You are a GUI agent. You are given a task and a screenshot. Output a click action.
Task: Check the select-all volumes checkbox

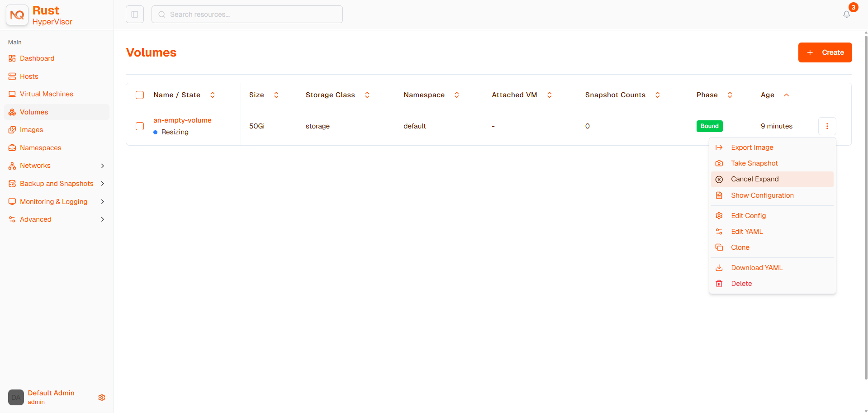(140, 95)
